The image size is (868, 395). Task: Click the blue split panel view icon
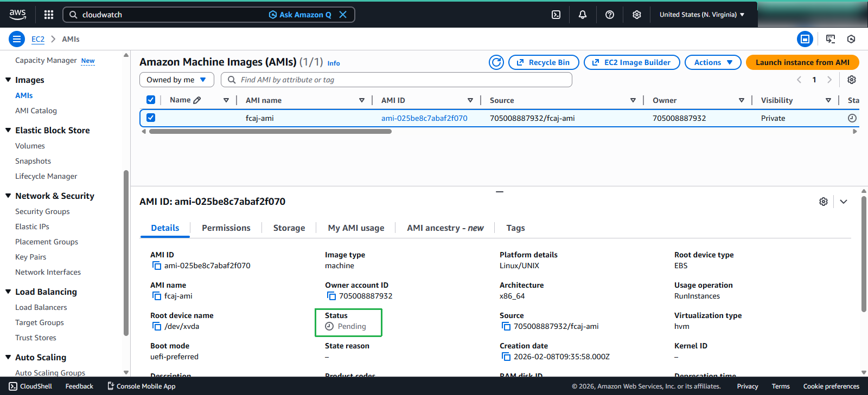[805, 39]
